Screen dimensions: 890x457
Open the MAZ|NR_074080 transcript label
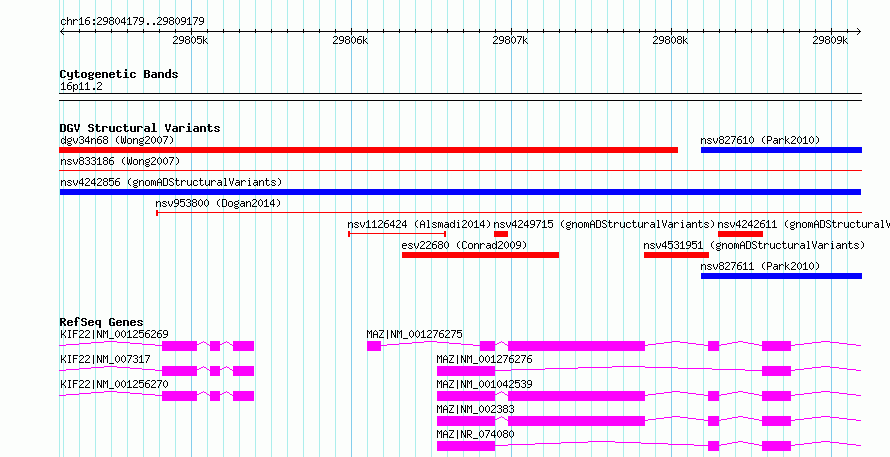coord(475,434)
